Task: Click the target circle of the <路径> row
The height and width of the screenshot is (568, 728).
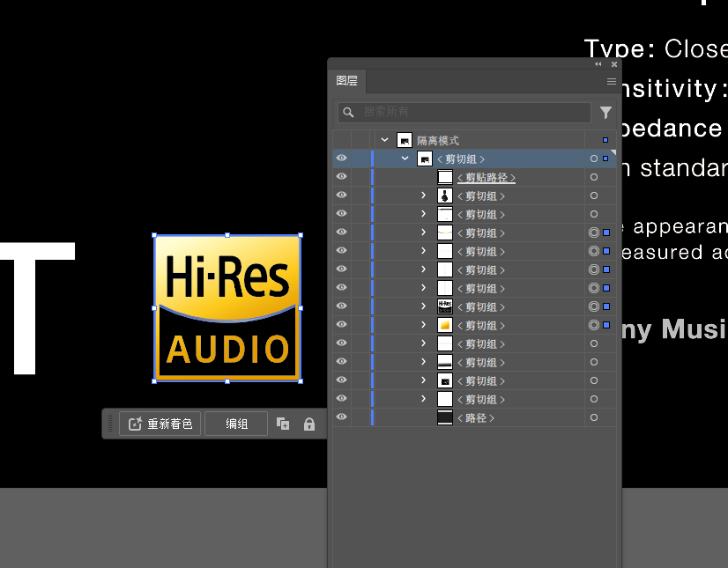Action: pos(594,417)
